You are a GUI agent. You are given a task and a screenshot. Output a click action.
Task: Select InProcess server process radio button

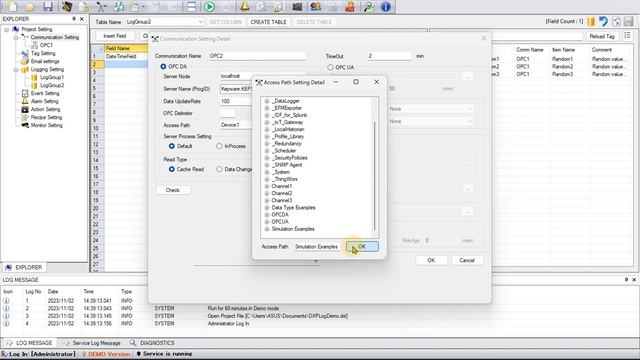coord(220,146)
